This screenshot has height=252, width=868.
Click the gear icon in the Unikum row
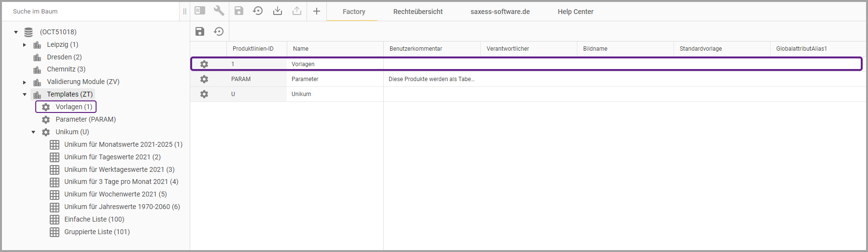point(204,94)
